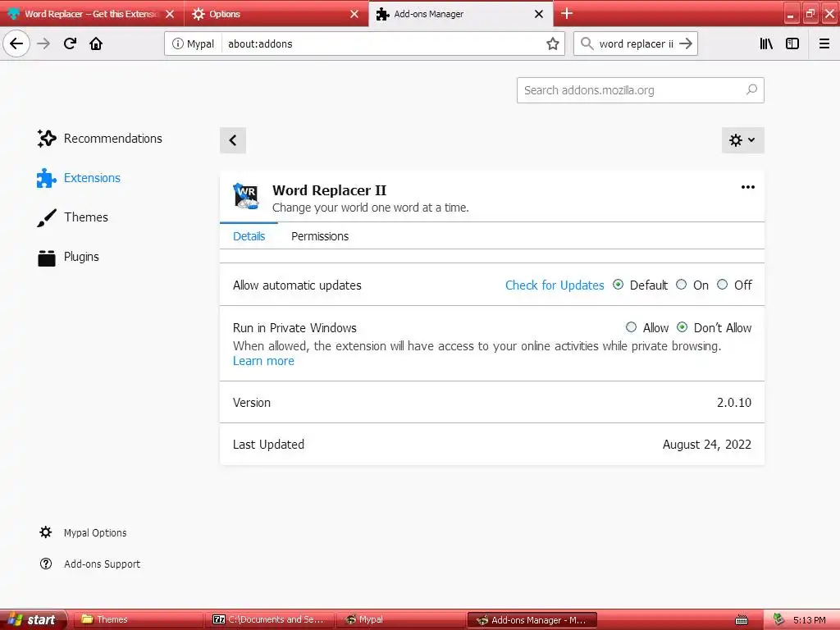Focus the Search addons.mozilla.org field
This screenshot has height=630, width=840.
click(640, 90)
